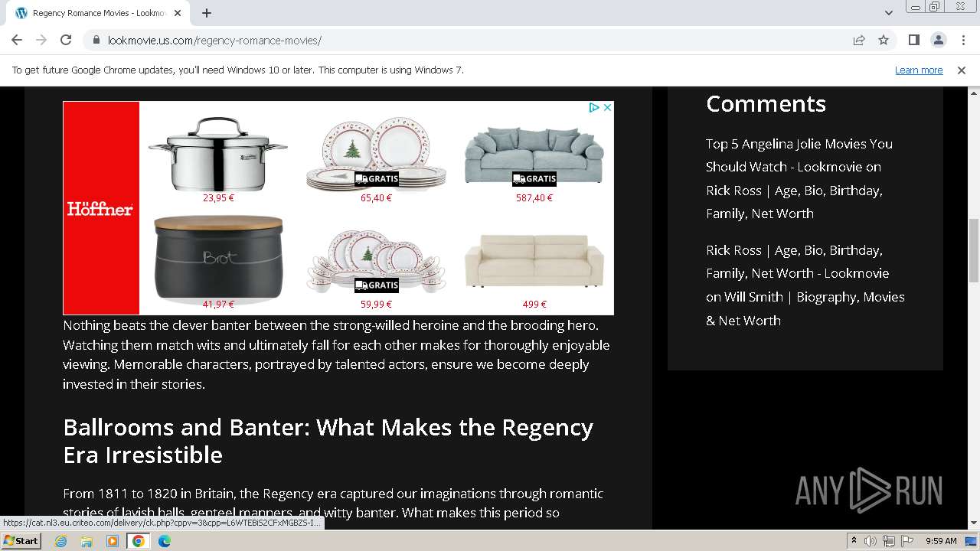The width and height of the screenshot is (980, 551).
Task: Open the share page icon in address bar
Action: [859, 40]
